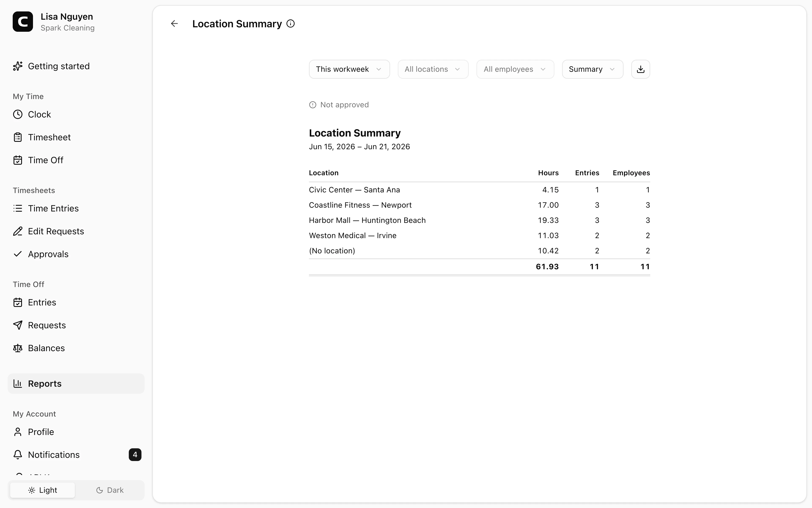The image size is (812, 508).
Task: Click the Not approved status label
Action: 344,105
